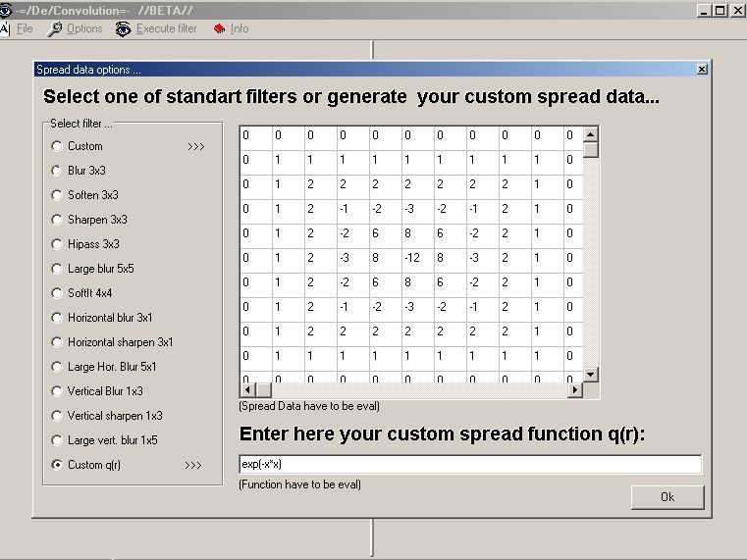Expand the Custom q(r) arrows (>>>)

tap(192, 465)
